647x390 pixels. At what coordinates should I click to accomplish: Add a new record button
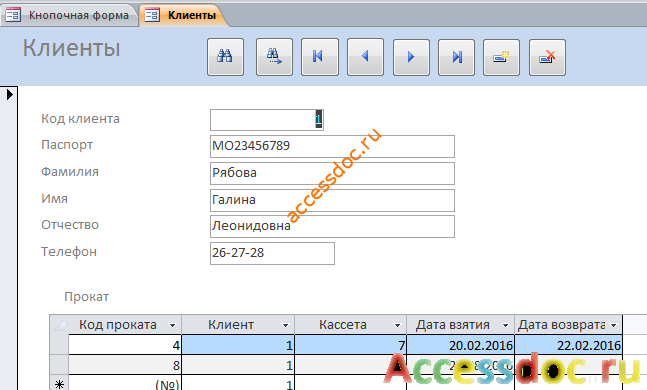501,57
